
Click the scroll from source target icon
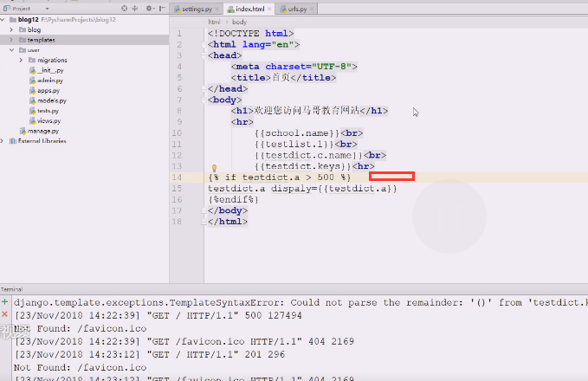click(124, 8)
